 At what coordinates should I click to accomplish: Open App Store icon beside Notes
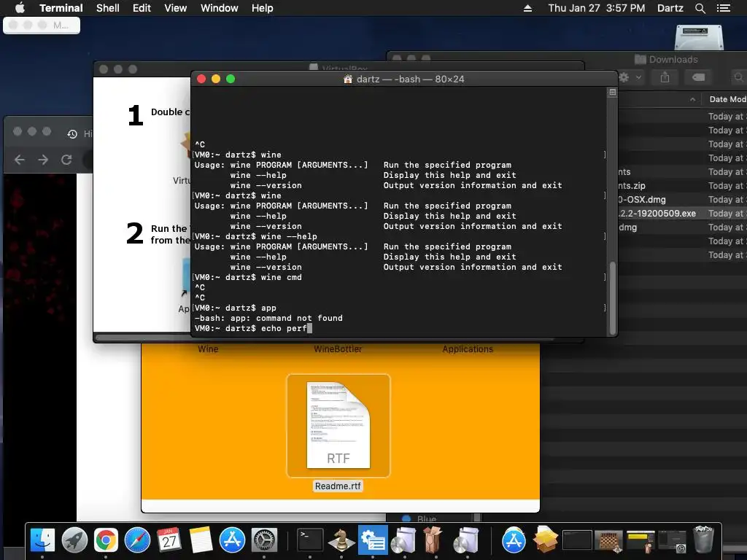click(x=232, y=540)
